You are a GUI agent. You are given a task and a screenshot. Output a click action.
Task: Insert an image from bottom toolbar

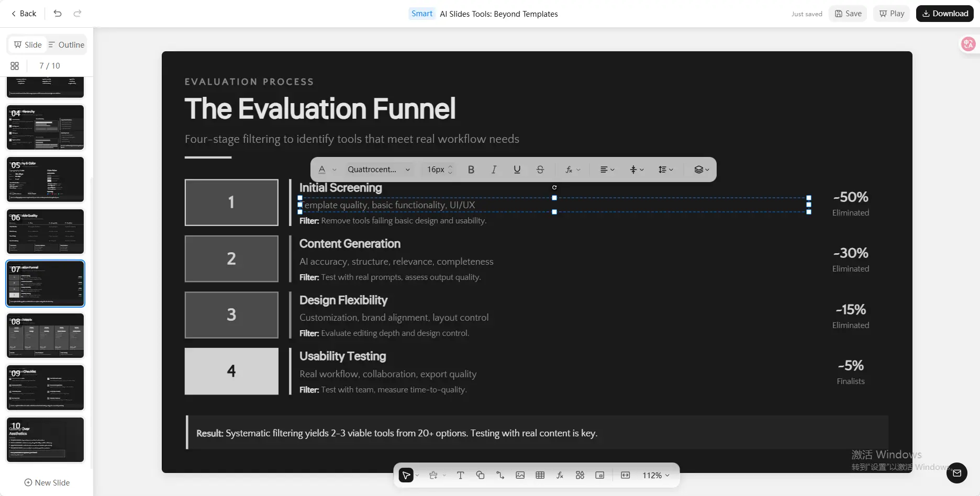tap(520, 475)
